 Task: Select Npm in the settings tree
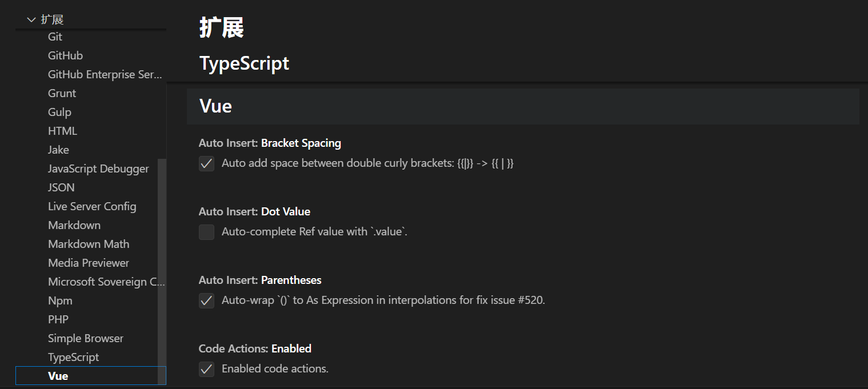tap(60, 300)
